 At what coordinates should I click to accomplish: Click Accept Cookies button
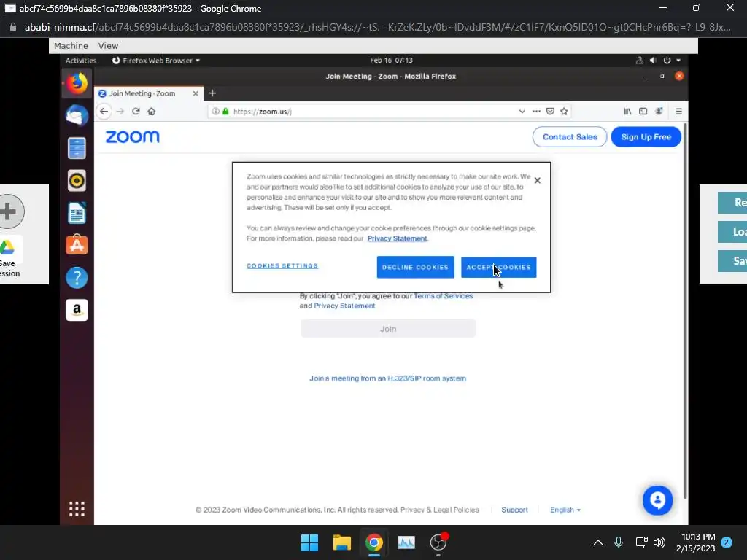[x=498, y=267]
